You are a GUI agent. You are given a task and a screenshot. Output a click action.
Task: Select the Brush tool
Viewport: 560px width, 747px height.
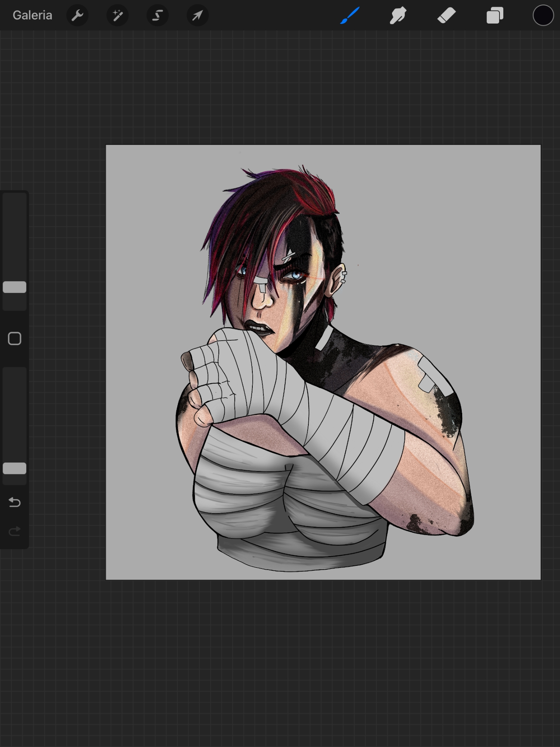tap(350, 15)
